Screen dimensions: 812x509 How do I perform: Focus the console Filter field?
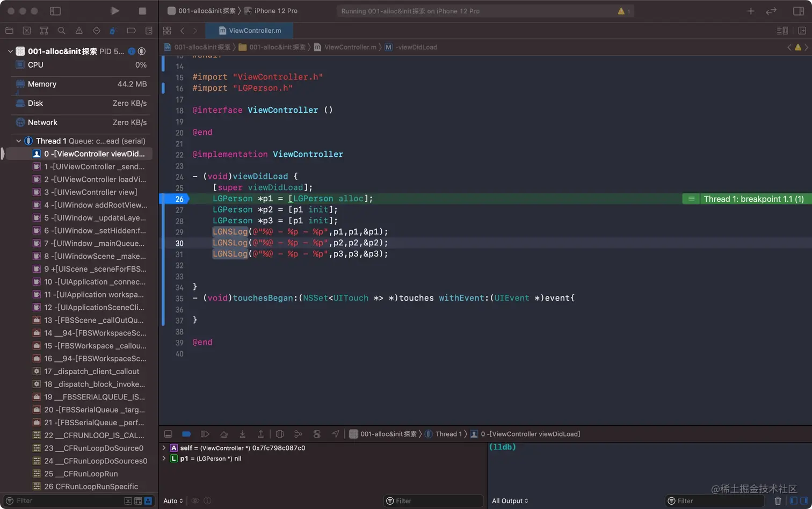[714, 501]
